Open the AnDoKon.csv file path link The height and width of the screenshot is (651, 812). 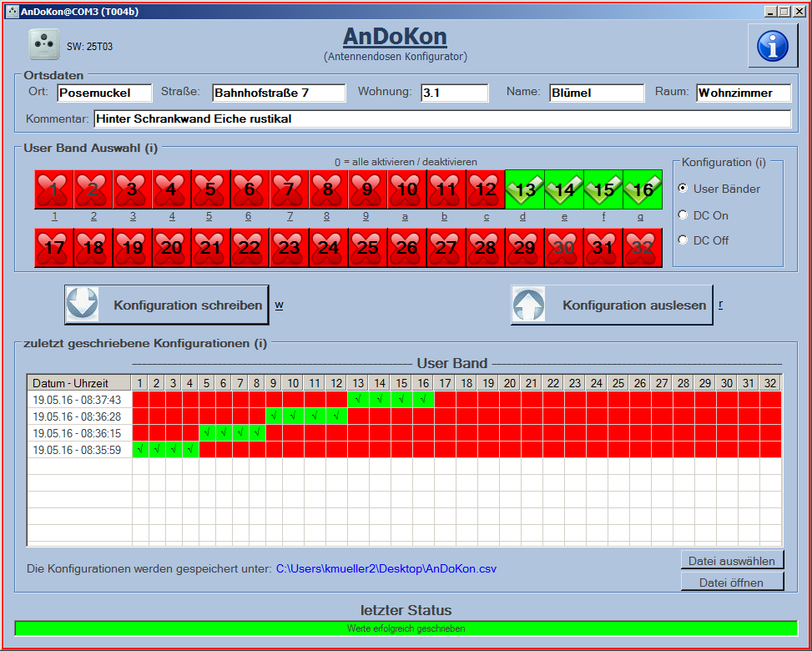click(x=386, y=569)
